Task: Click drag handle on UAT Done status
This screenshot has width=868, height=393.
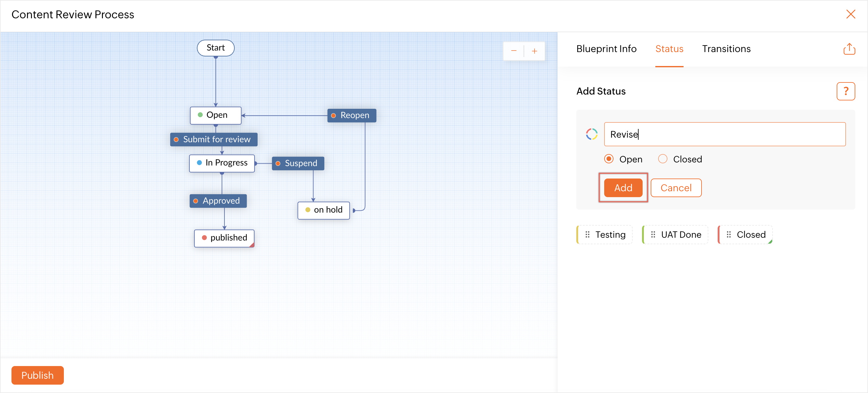Action: tap(653, 234)
